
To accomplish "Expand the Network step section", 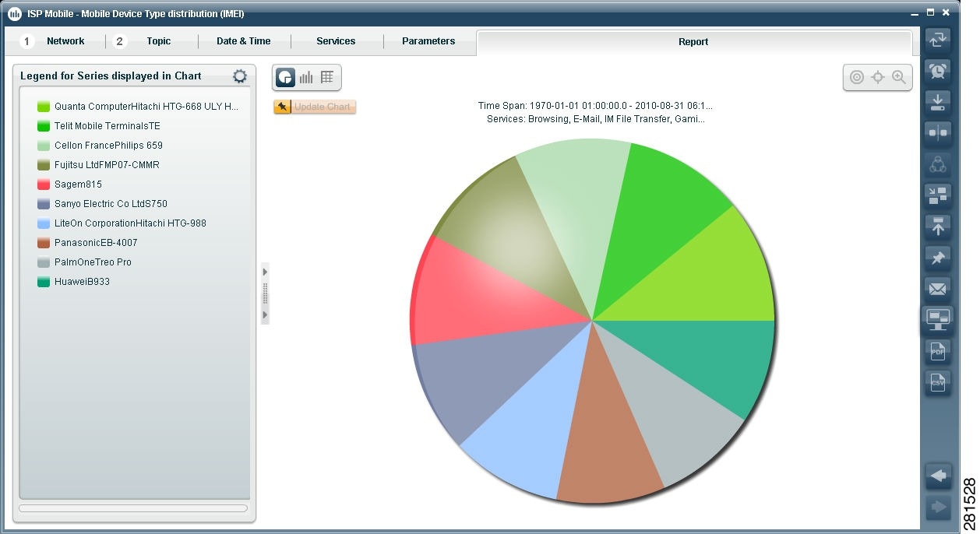I will (x=65, y=40).
